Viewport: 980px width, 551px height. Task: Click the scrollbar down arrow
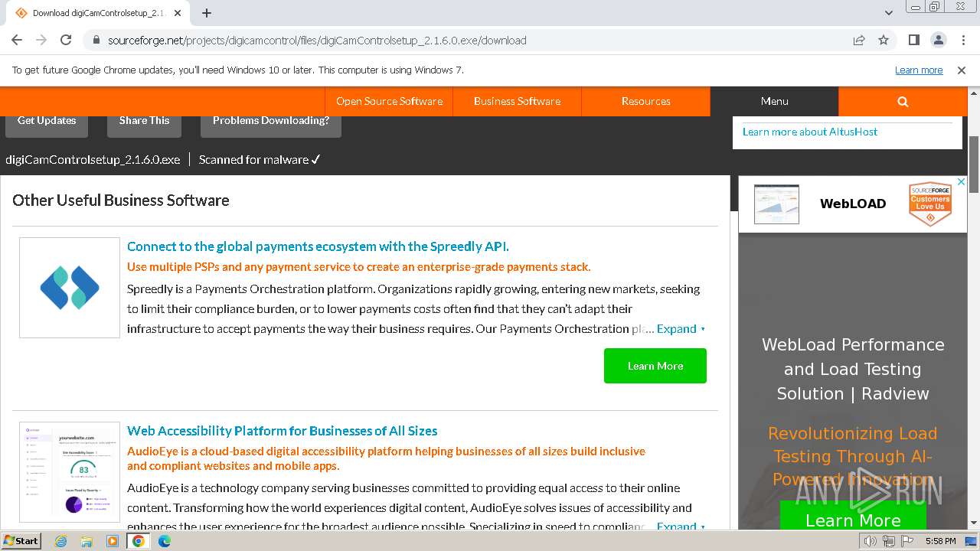[x=974, y=523]
